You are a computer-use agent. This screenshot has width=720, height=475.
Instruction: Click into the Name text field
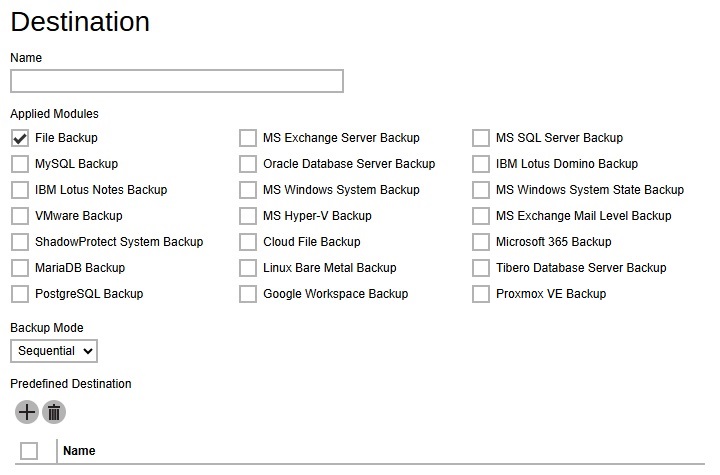coord(177,81)
